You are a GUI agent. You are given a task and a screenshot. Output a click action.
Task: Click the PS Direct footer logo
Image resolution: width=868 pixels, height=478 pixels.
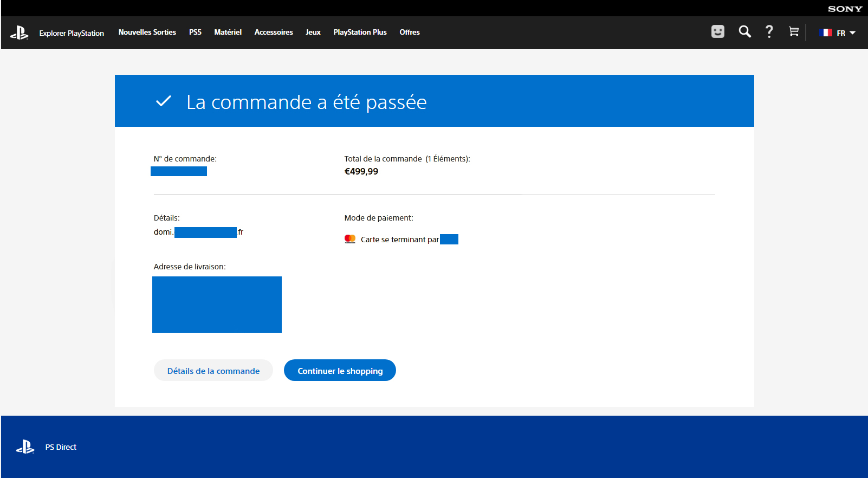[25, 447]
